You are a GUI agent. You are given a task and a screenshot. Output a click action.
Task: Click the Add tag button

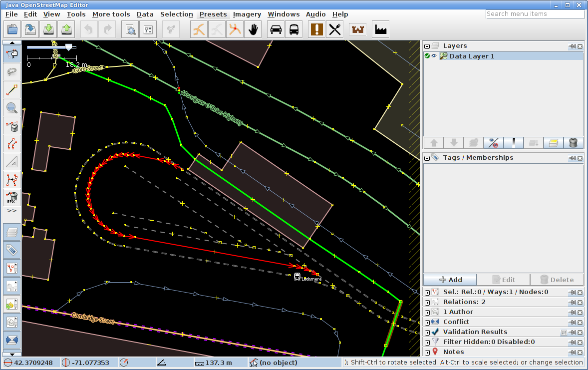[450, 280]
